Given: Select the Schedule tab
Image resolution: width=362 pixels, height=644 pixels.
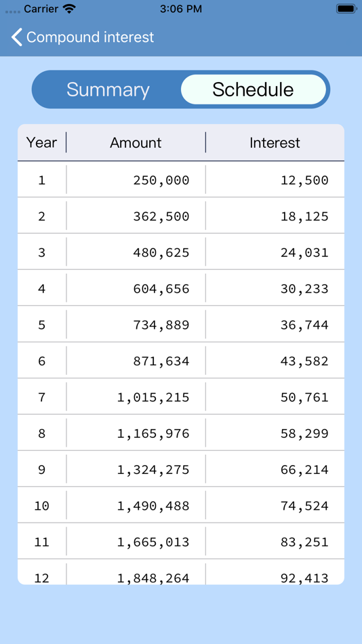Looking at the screenshot, I should [x=253, y=89].
